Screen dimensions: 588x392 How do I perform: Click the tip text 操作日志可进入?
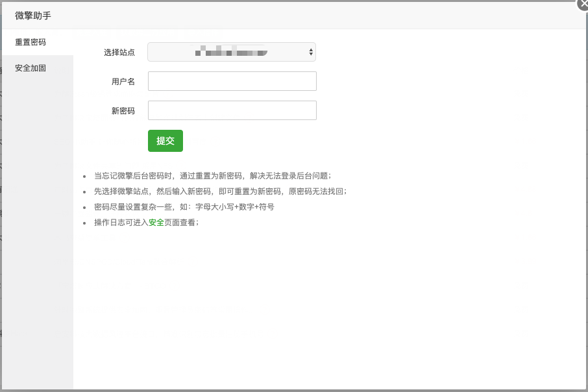pos(121,223)
